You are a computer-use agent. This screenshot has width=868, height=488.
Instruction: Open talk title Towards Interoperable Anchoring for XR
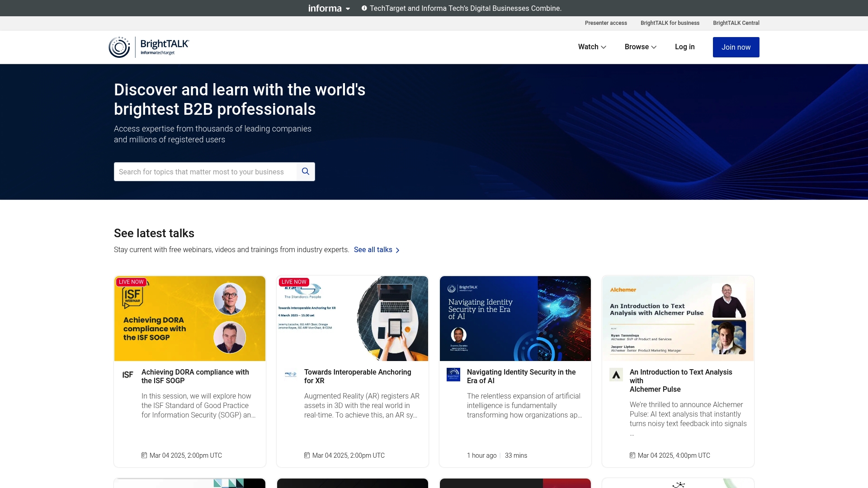(x=358, y=376)
